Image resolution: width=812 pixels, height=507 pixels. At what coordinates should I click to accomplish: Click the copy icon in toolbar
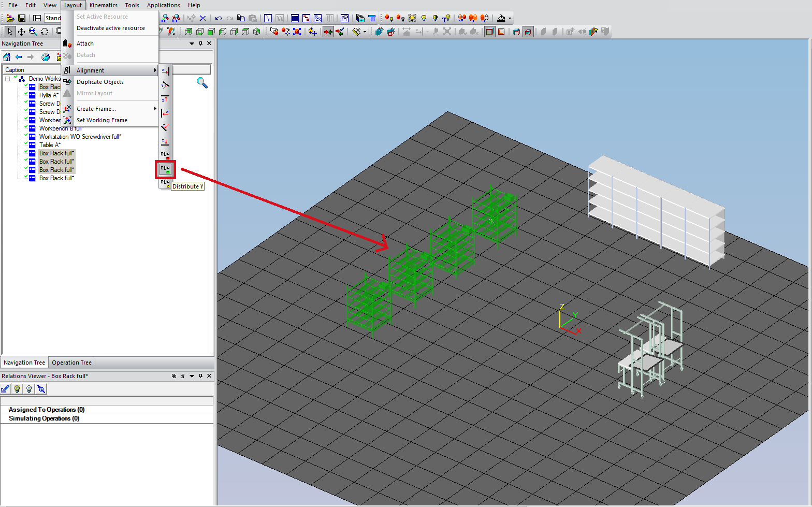pos(241,18)
